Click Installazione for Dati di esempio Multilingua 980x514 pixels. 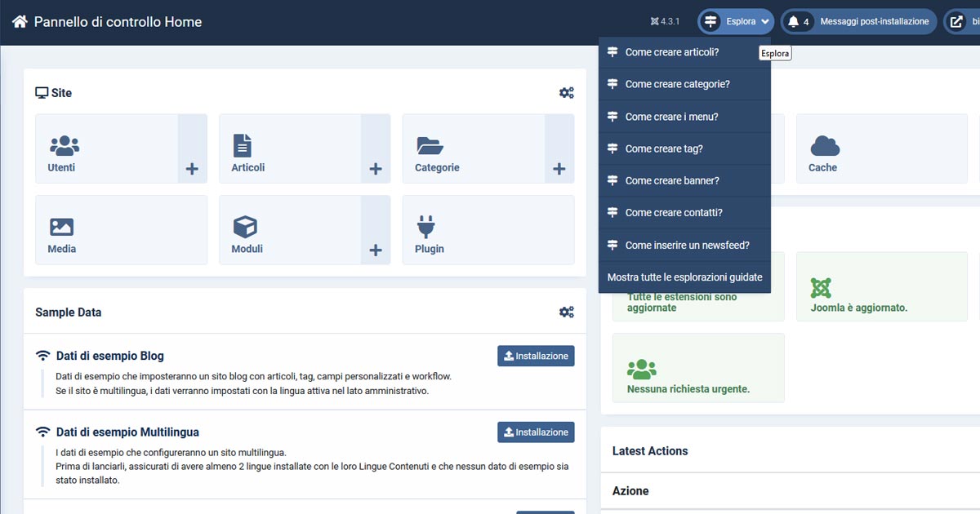tap(536, 432)
